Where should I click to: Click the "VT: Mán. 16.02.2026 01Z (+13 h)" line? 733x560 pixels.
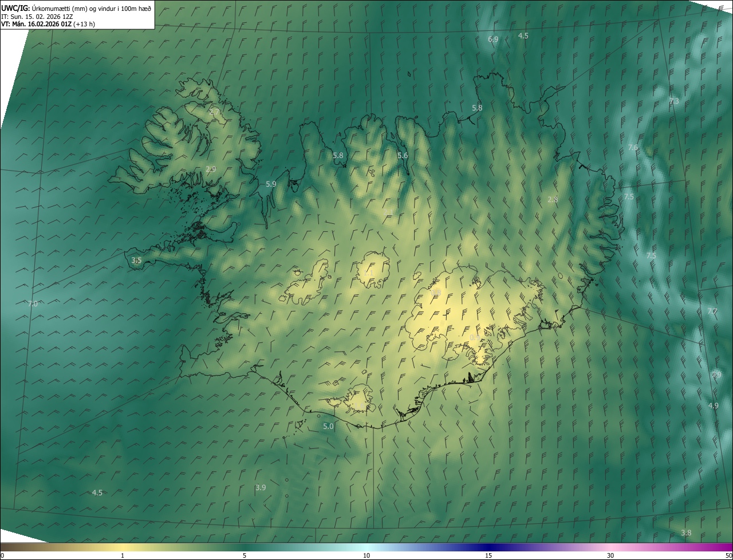click(x=48, y=24)
